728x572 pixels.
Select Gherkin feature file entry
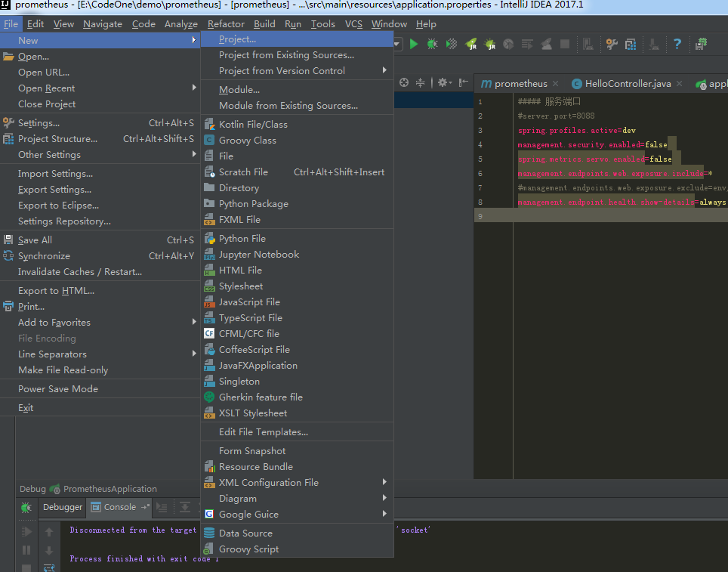click(297, 397)
